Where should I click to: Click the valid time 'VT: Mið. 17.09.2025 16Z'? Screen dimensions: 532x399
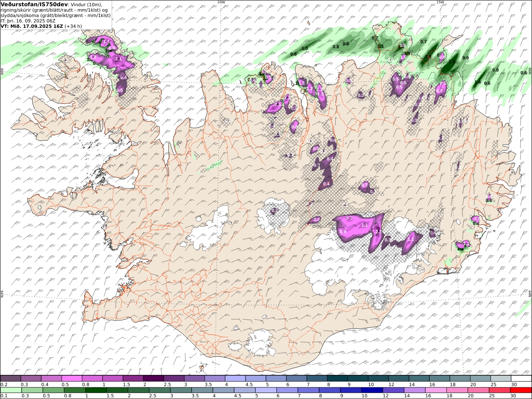click(32, 26)
